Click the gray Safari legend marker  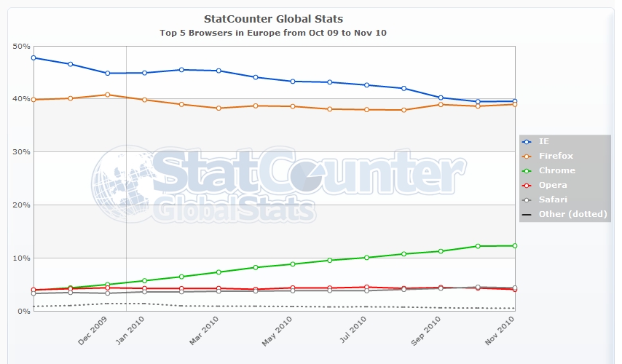(527, 199)
